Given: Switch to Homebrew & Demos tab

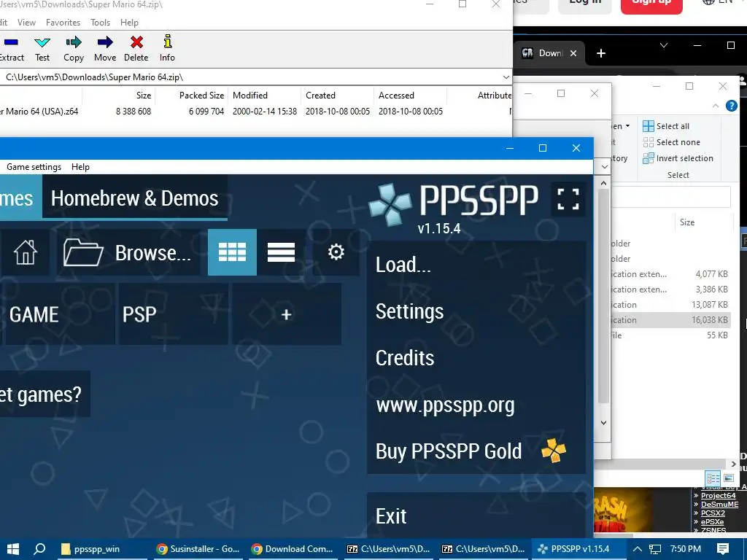Looking at the screenshot, I should point(134,198).
